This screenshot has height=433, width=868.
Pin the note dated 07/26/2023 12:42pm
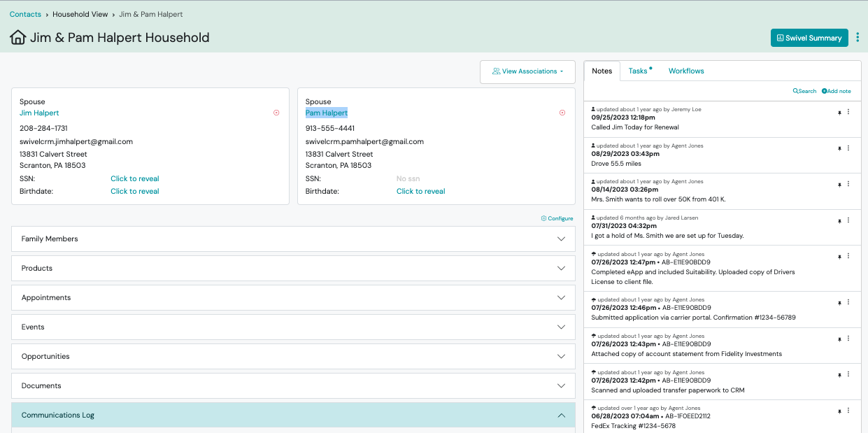pyautogui.click(x=839, y=376)
